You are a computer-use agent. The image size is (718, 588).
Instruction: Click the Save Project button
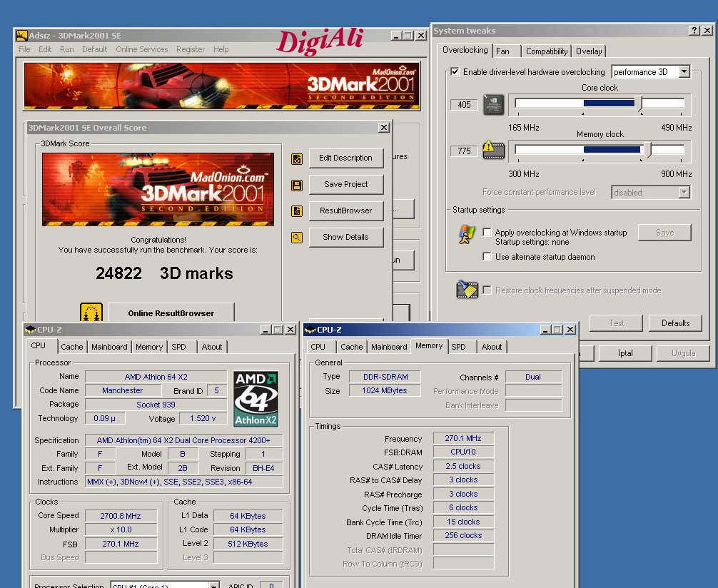coord(346,184)
